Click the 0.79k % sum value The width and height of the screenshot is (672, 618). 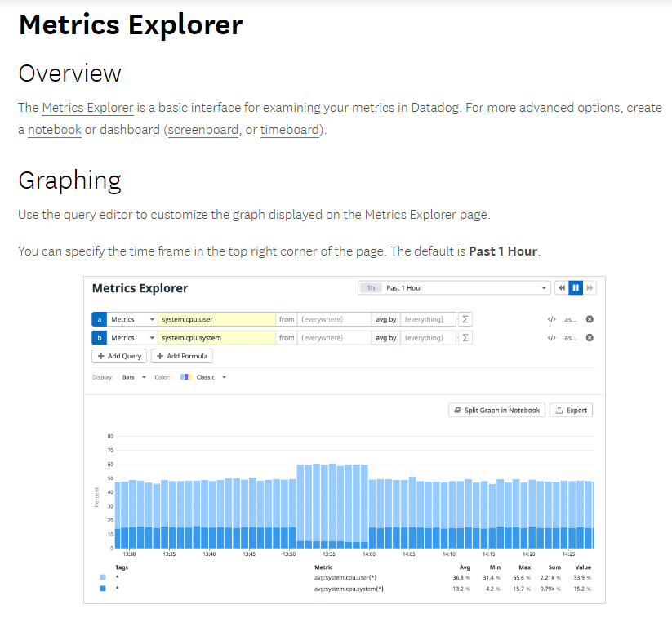550,589
